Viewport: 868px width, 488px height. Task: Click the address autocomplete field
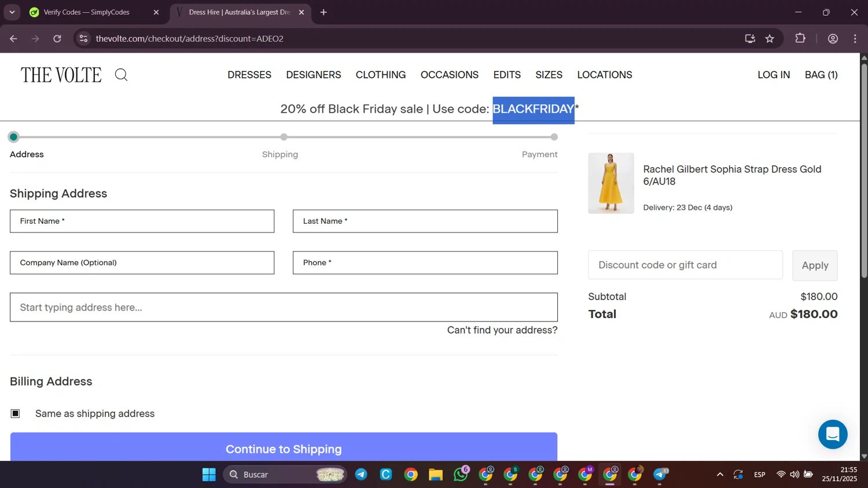point(284,308)
